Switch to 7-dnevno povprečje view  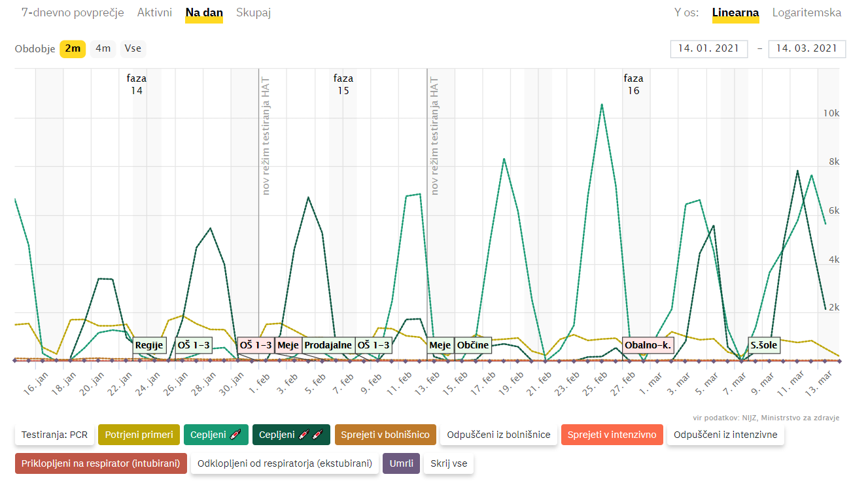(x=73, y=12)
